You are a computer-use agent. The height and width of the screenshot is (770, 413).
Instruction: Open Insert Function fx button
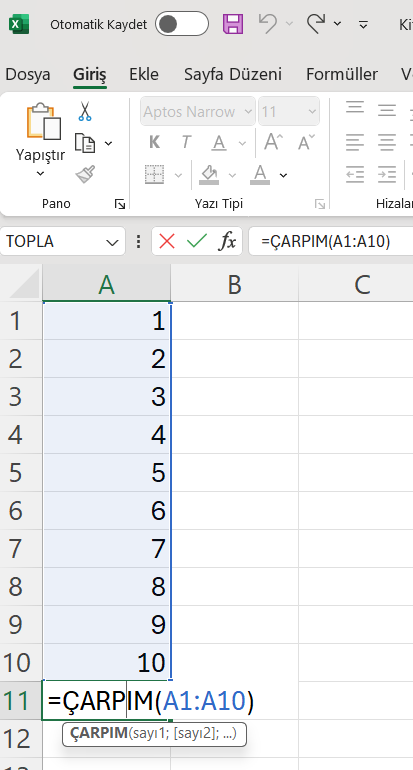(x=227, y=242)
